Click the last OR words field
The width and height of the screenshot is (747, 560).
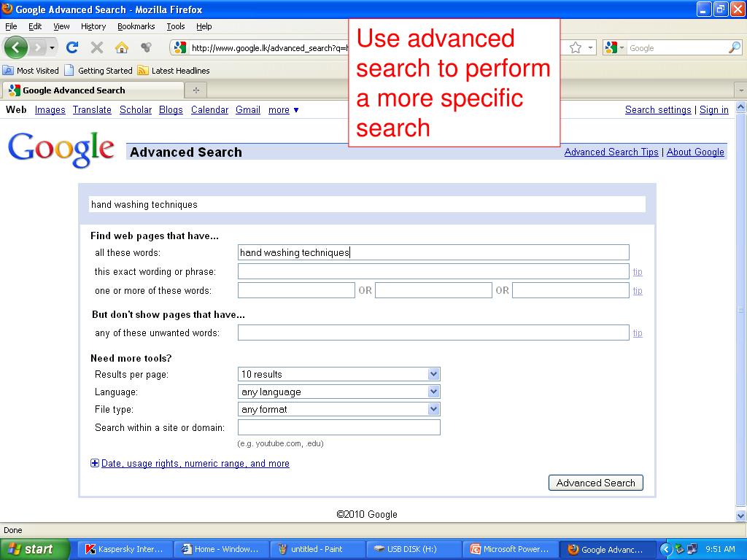click(x=570, y=290)
